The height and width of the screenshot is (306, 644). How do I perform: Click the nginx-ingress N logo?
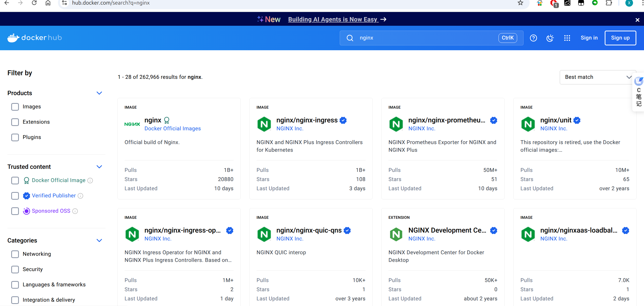tap(264, 124)
